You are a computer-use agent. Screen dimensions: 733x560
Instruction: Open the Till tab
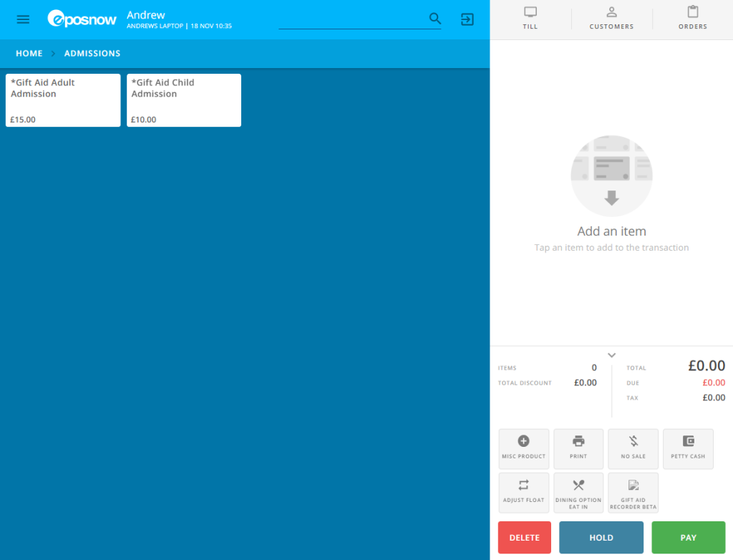tap(530, 18)
